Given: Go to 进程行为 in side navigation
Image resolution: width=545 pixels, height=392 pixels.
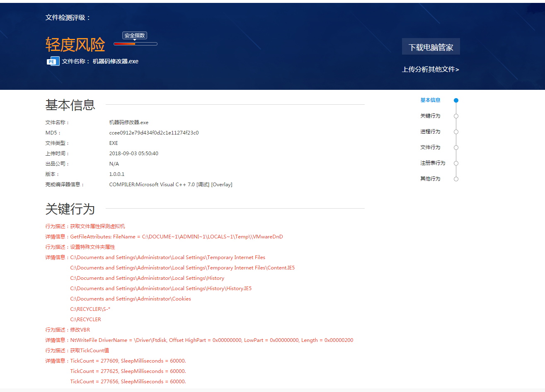Looking at the screenshot, I should 430,132.
